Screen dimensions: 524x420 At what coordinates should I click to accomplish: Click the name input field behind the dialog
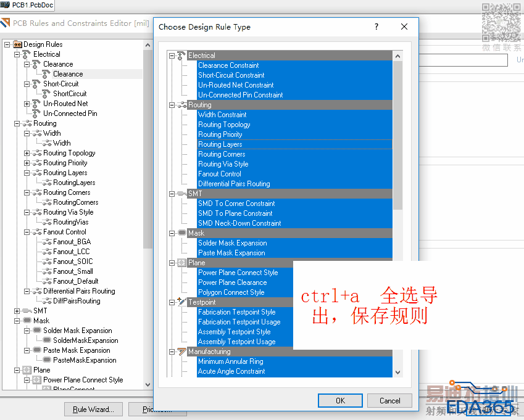pyautogui.click(x=463, y=60)
